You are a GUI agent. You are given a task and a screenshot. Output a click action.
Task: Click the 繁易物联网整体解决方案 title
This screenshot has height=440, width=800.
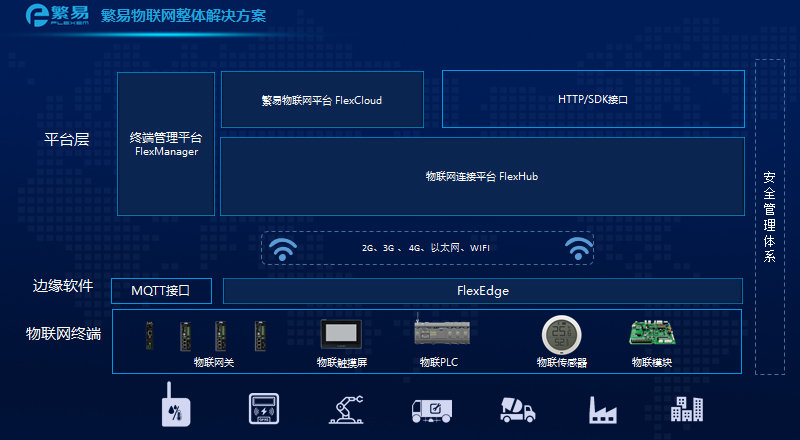(x=183, y=16)
